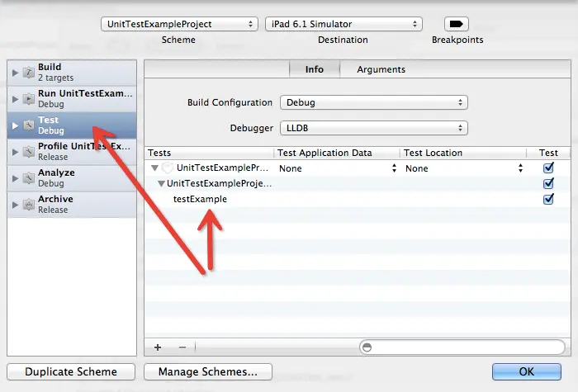Viewport: 578px width, 392px height.
Task: Select the Info tab
Action: coord(315,70)
